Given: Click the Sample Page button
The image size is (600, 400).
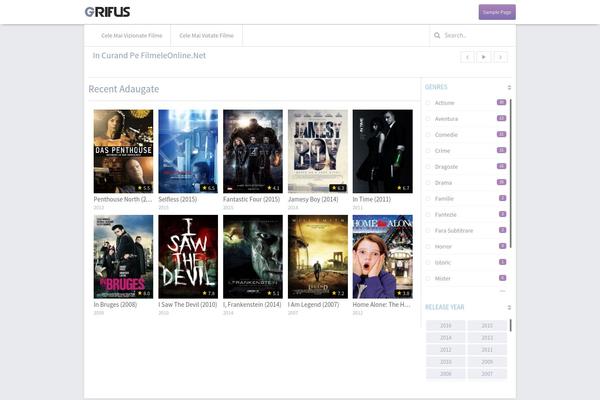Looking at the screenshot, I should [497, 12].
